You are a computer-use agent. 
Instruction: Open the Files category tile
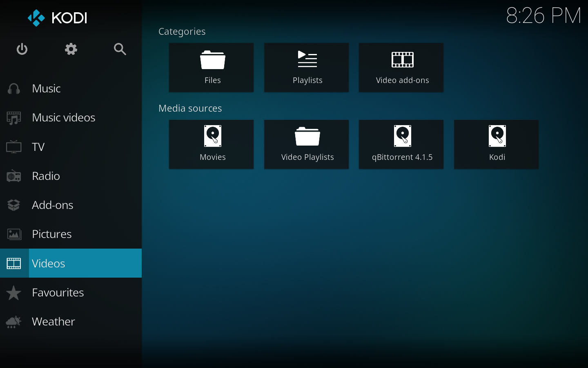point(212,67)
